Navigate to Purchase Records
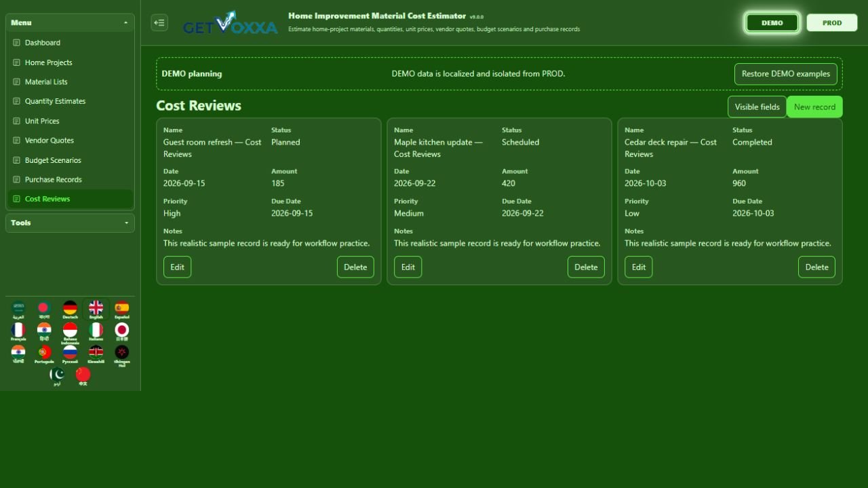This screenshot has width=868, height=488. click(70, 180)
